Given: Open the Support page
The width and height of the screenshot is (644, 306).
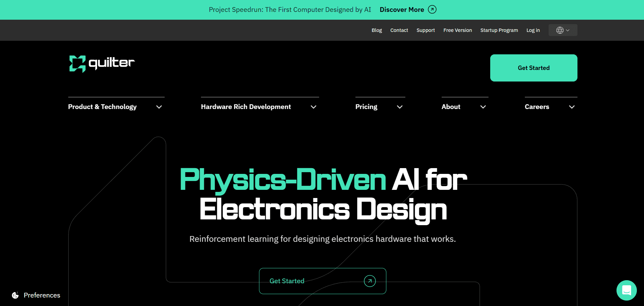Looking at the screenshot, I should click(425, 30).
